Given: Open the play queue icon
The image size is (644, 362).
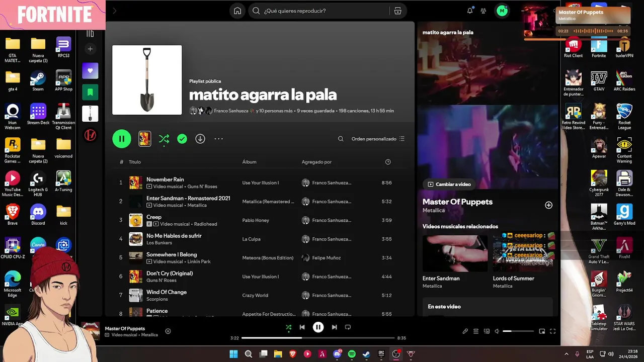Looking at the screenshot, I should pyautogui.click(x=476, y=331).
